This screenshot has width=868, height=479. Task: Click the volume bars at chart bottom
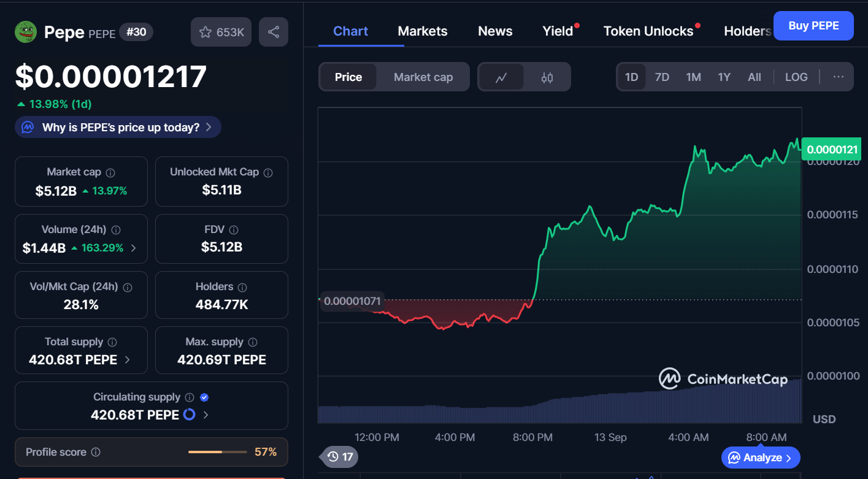point(559,402)
